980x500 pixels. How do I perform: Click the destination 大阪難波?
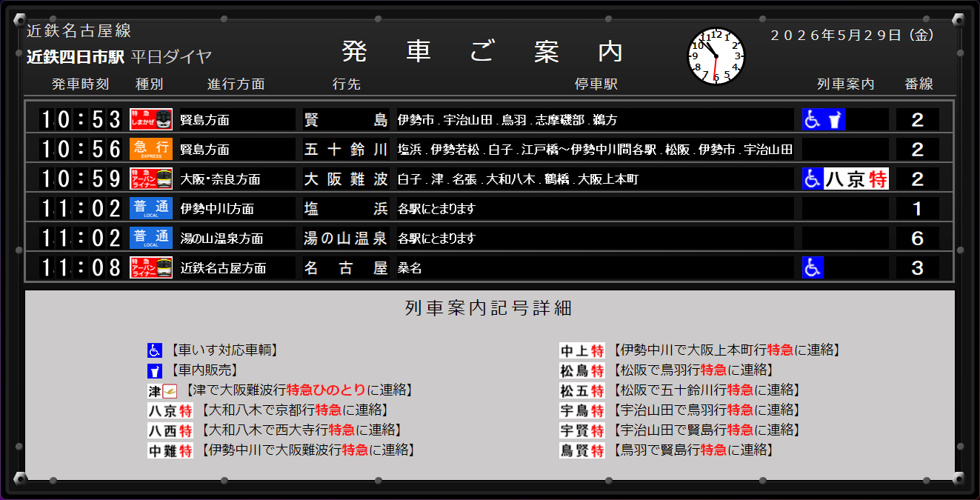point(346,179)
